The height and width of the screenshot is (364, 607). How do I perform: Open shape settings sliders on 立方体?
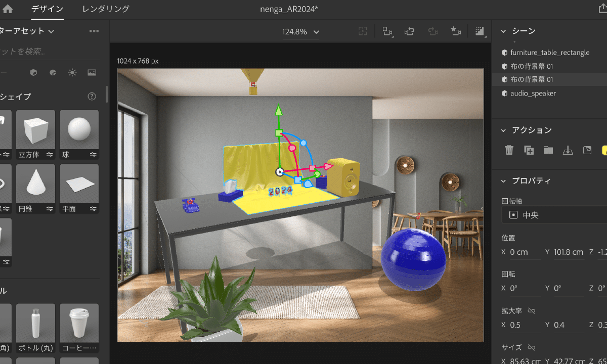point(50,155)
